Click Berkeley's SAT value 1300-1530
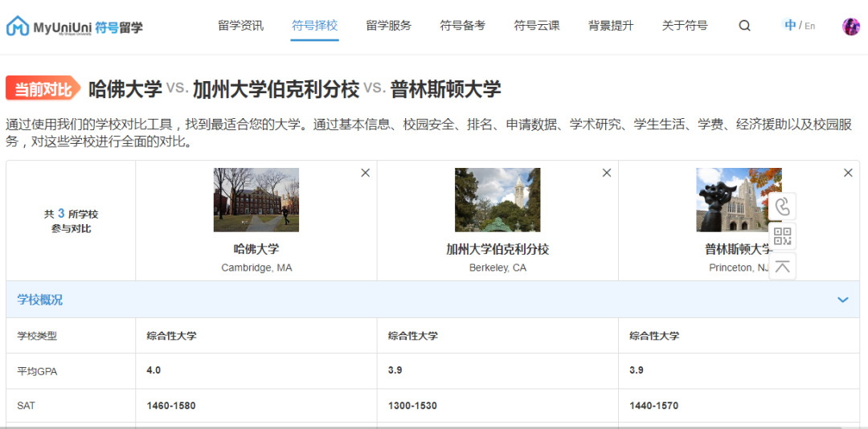The width and height of the screenshot is (868, 429). [x=412, y=406]
